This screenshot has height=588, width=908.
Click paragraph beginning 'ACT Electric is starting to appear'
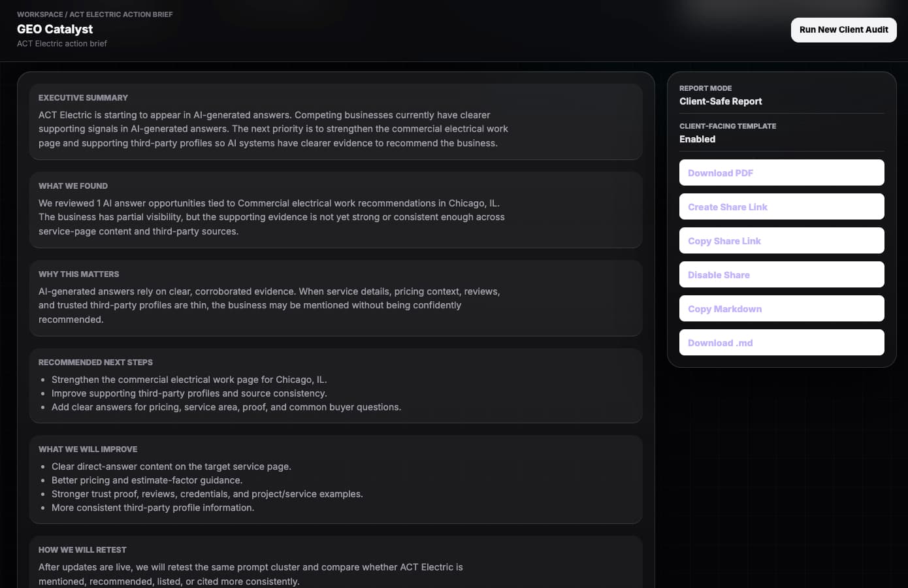point(273,129)
